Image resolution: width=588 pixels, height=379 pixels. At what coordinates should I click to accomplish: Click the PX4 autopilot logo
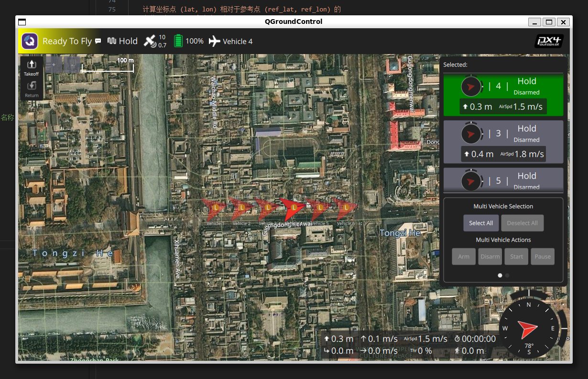(x=549, y=41)
